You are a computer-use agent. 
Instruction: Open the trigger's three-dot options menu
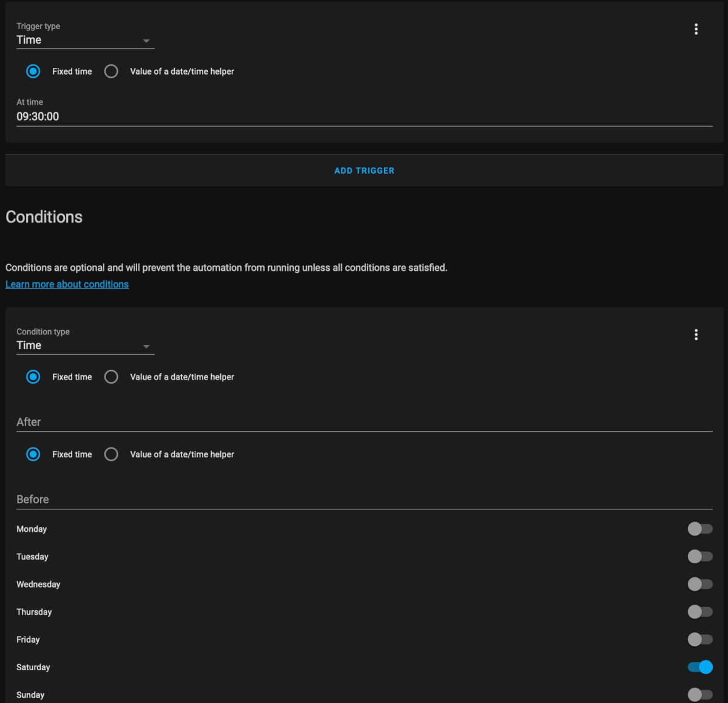696,29
